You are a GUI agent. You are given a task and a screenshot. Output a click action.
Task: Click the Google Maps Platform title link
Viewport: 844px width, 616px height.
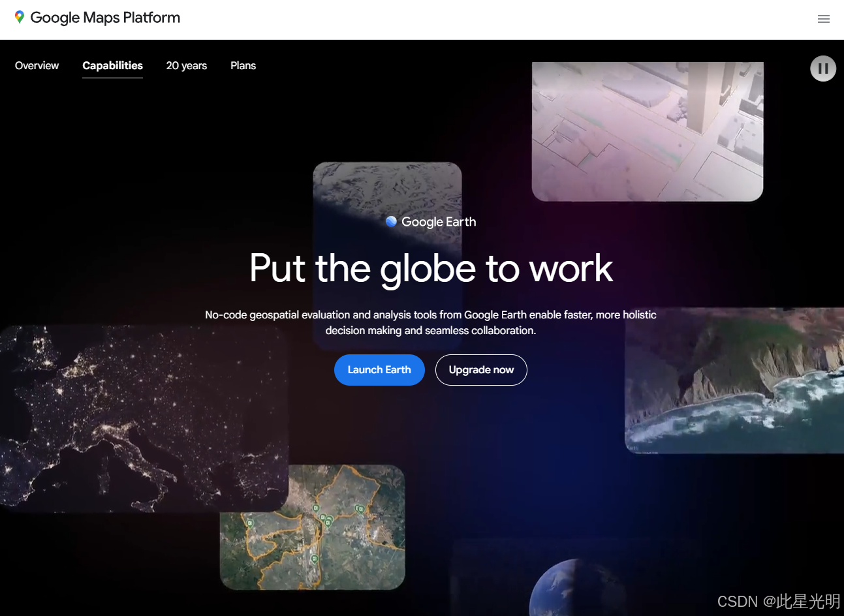tap(105, 18)
